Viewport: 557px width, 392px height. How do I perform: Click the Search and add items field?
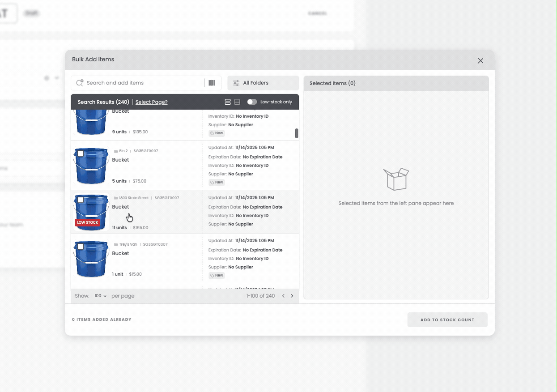143,83
